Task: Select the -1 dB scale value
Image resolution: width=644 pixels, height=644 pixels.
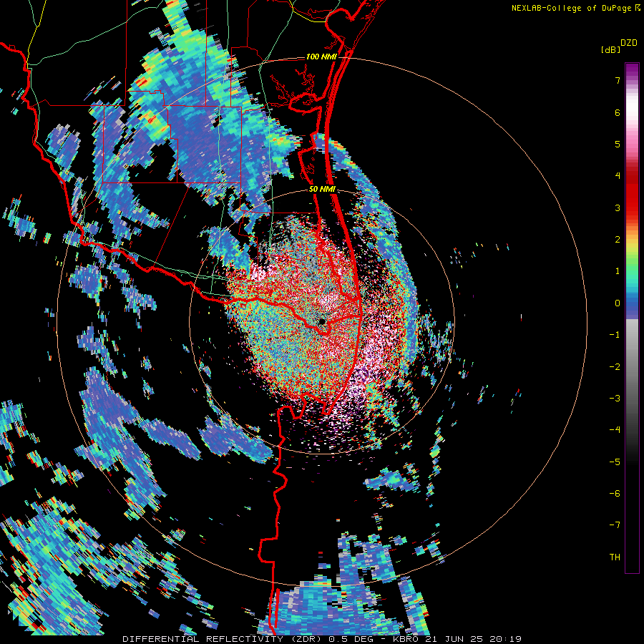Action: 615,335
